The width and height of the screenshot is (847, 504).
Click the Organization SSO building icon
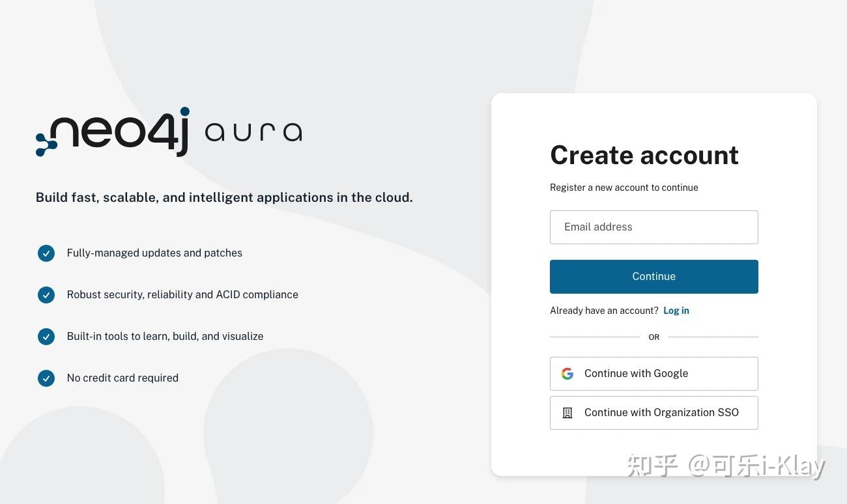pos(567,412)
